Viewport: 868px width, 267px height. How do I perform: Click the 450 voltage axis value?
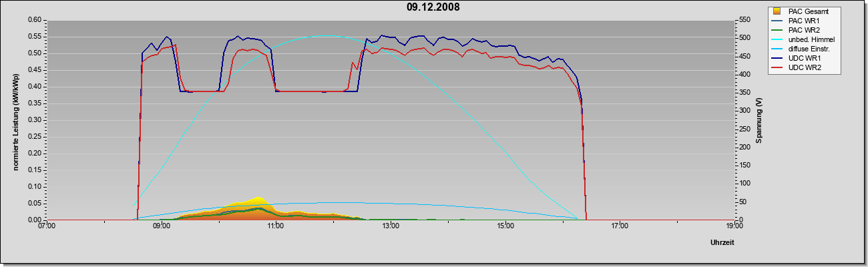click(744, 56)
